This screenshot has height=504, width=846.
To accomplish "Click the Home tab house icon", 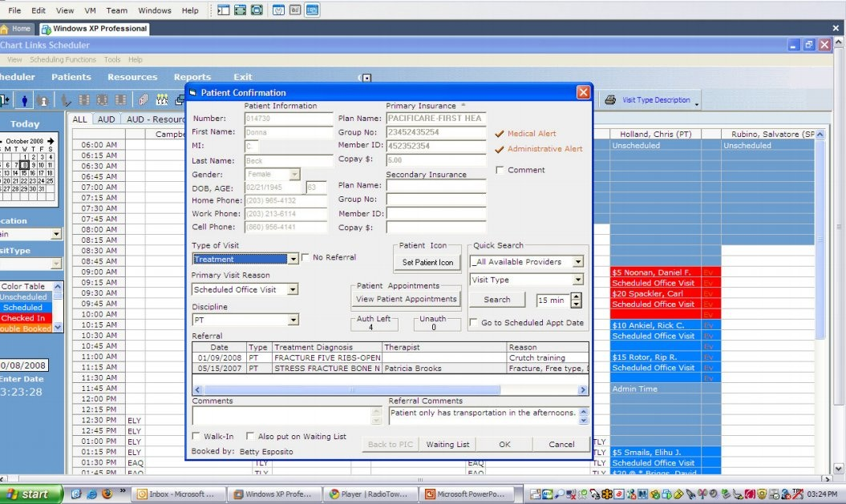I will tap(4, 29).
